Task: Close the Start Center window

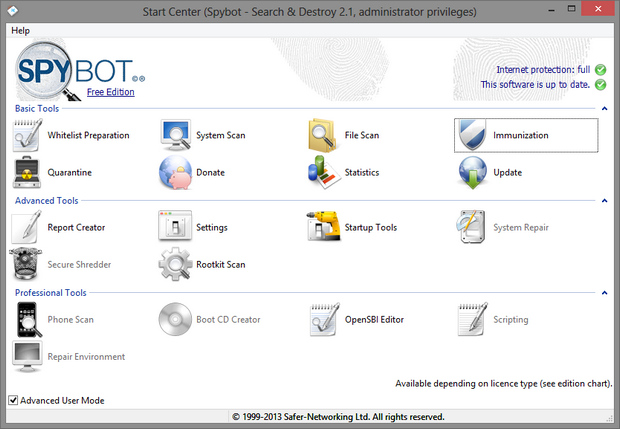Action: coord(598,8)
